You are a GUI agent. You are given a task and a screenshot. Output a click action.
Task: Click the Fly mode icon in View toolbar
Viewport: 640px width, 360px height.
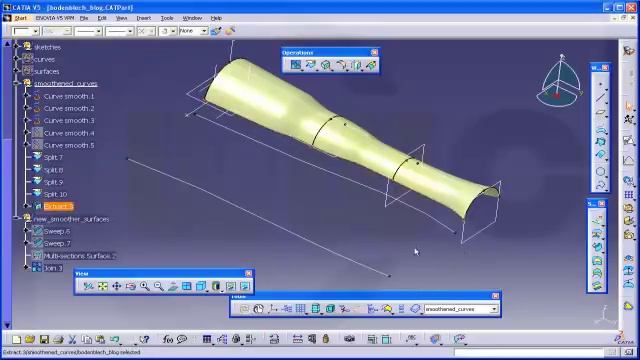pyautogui.click(x=88, y=286)
